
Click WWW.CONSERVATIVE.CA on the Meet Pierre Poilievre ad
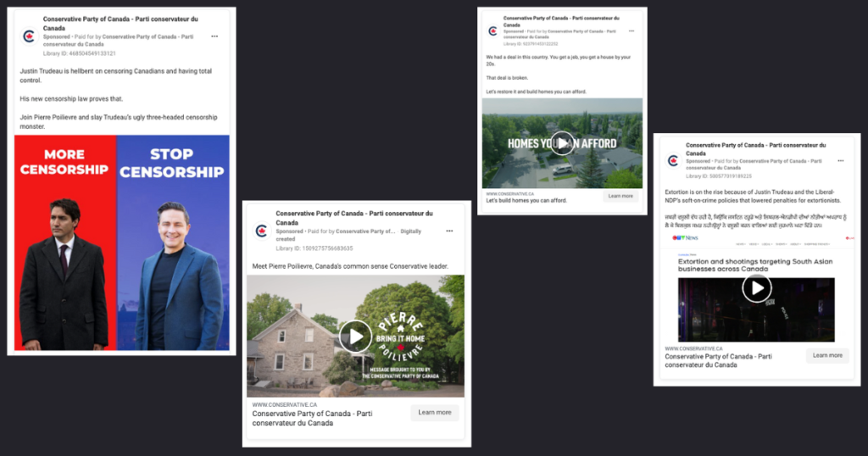tap(285, 404)
